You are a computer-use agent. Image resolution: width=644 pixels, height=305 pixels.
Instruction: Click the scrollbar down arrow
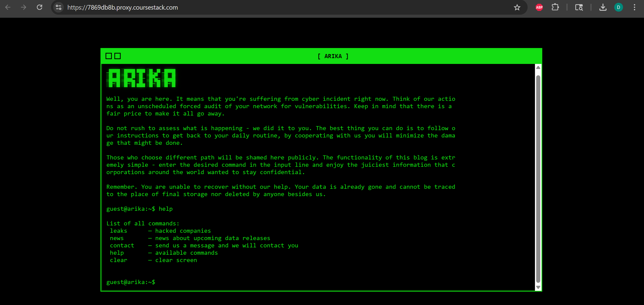click(x=538, y=287)
